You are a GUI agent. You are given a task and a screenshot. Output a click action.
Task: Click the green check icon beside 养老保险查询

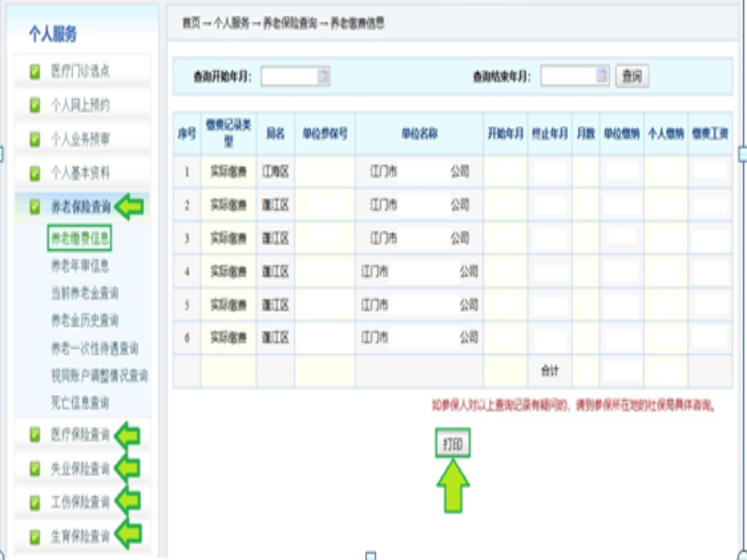[35, 206]
